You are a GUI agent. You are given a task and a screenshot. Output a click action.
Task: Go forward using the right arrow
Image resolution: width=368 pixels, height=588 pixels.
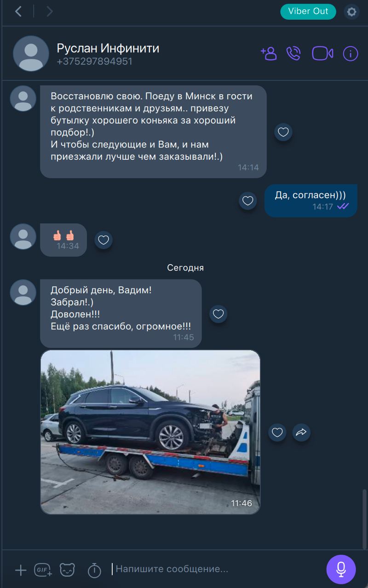click(x=50, y=11)
